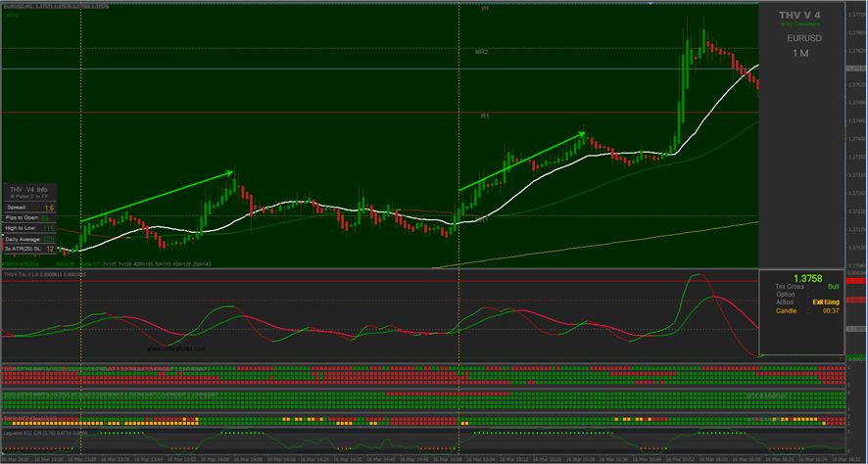The image size is (868, 464).
Task: Select the R1 resistance line label
Action: pyautogui.click(x=484, y=116)
